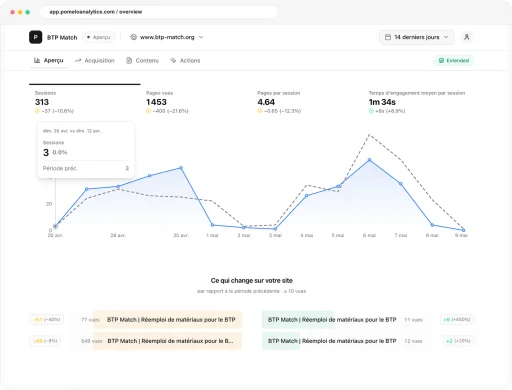Click the globe icon beside www.btp-match.org
The image size is (512, 390).
[133, 37]
